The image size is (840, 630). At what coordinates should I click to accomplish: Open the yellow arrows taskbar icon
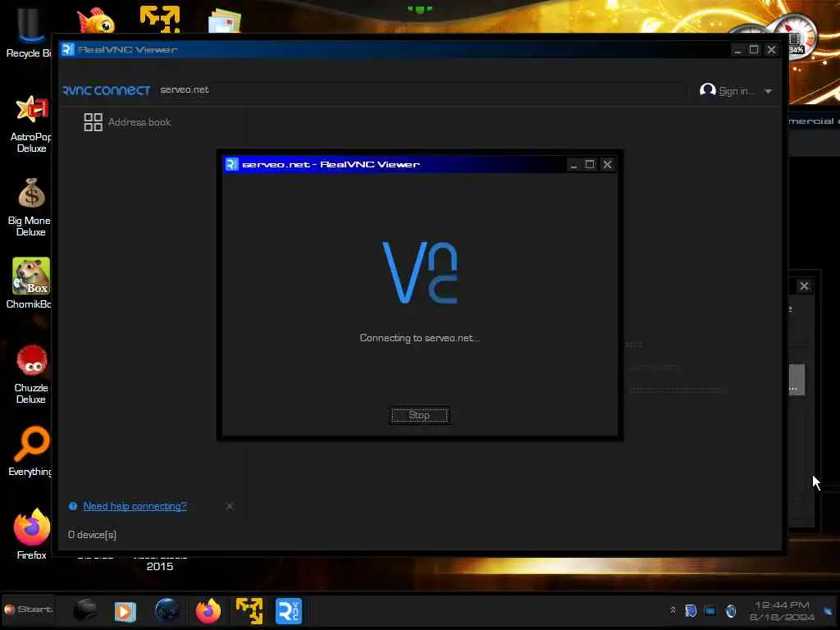coord(249,610)
